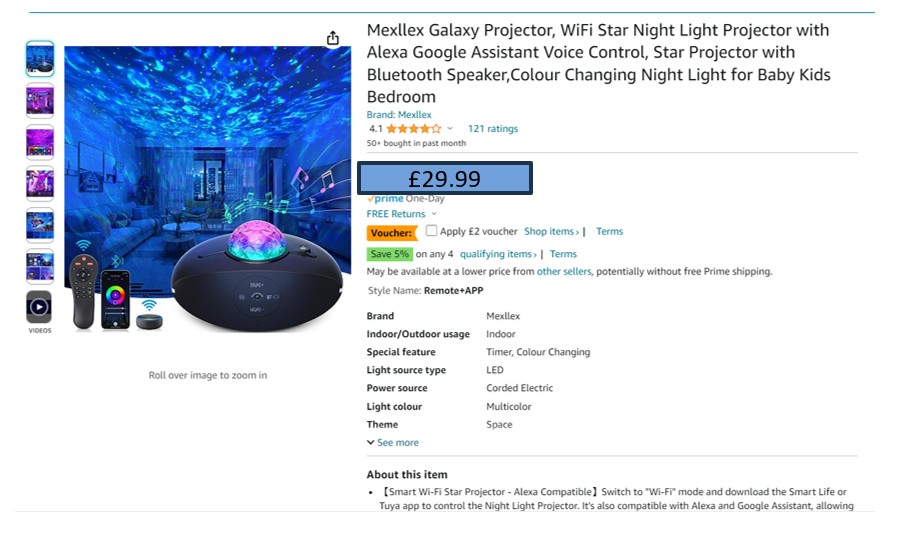Select the first product image thumbnail
The image size is (905, 537).
click(39, 59)
